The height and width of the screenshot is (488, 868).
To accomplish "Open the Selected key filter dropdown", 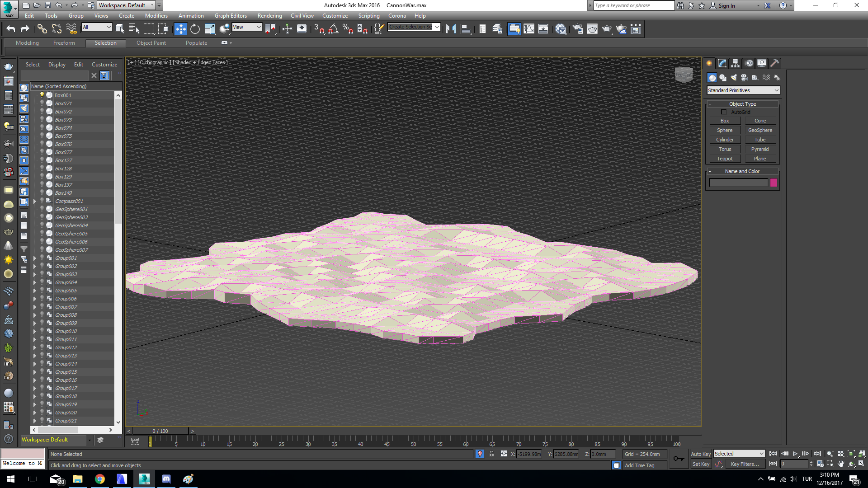I will click(739, 454).
